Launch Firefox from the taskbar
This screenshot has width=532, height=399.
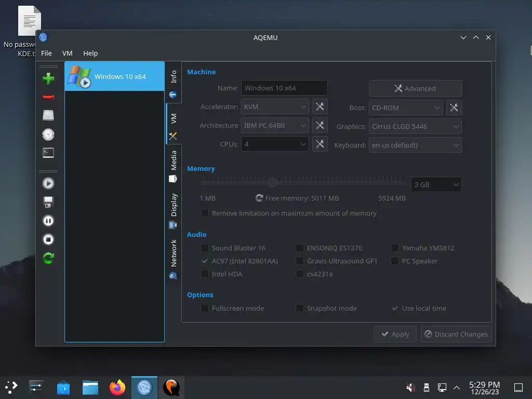coord(117,387)
